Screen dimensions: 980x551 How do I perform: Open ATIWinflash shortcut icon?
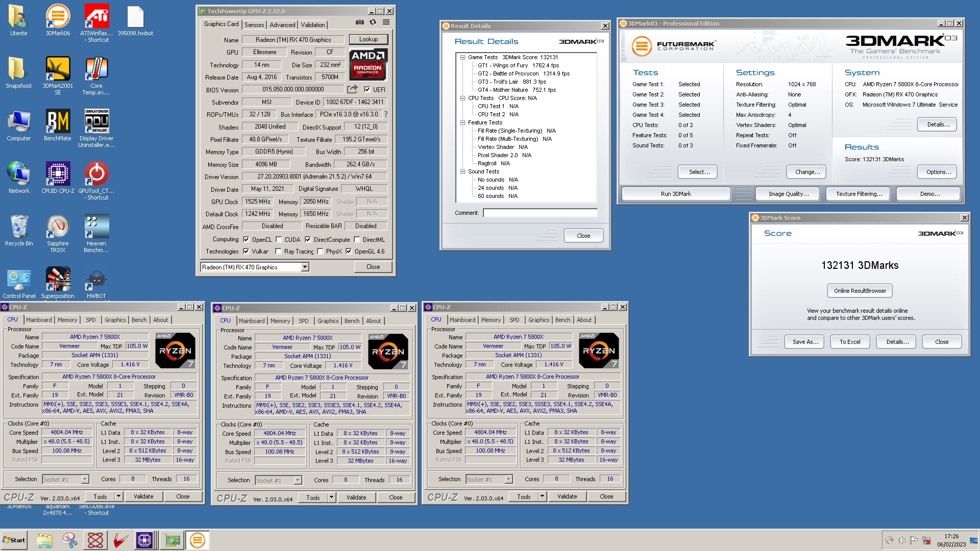click(x=96, y=23)
